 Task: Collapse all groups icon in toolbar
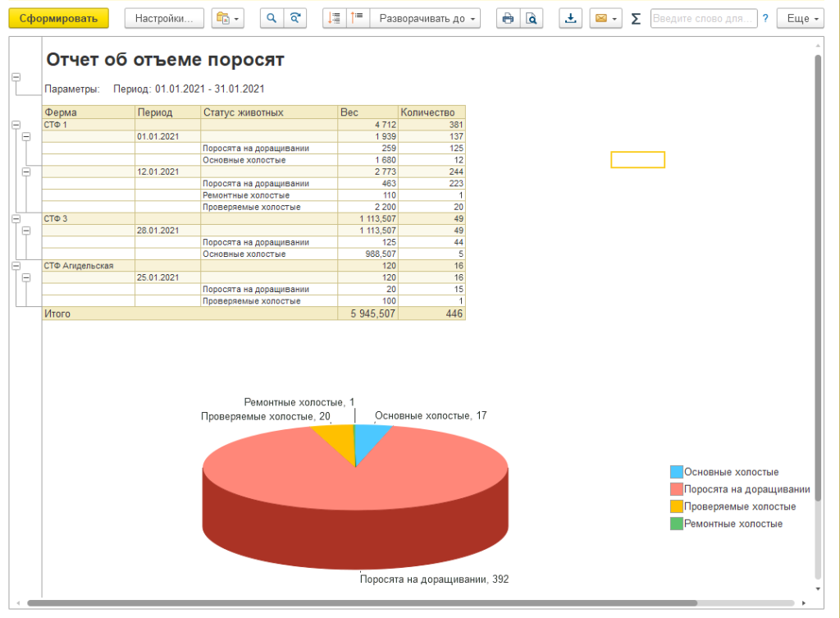click(x=335, y=19)
